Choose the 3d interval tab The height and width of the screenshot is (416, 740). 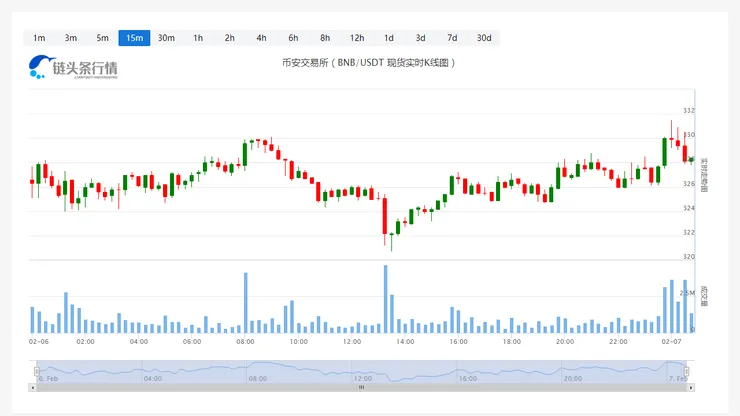click(420, 38)
